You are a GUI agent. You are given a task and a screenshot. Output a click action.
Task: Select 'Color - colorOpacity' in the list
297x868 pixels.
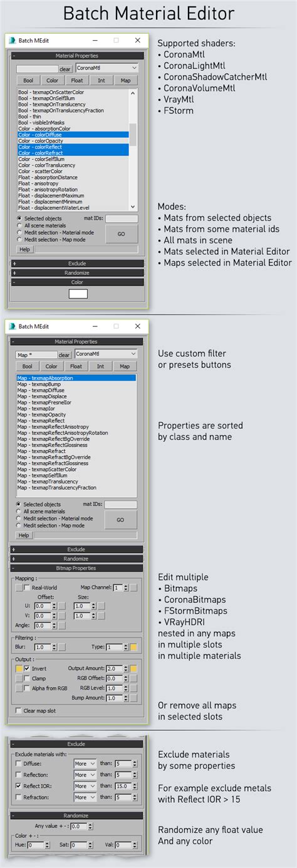coord(73,141)
